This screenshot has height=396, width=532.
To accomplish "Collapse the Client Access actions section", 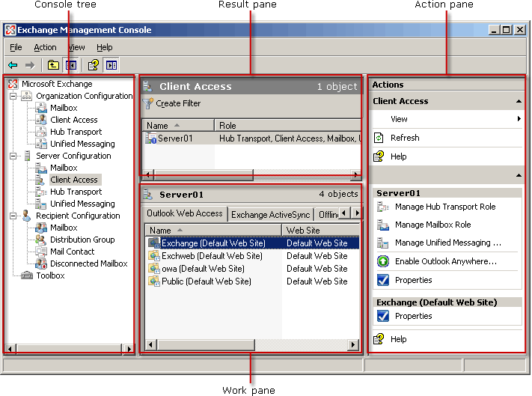I will [x=519, y=101].
